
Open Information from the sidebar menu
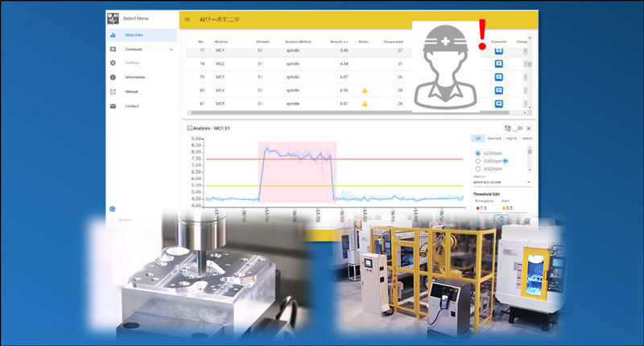point(142,77)
